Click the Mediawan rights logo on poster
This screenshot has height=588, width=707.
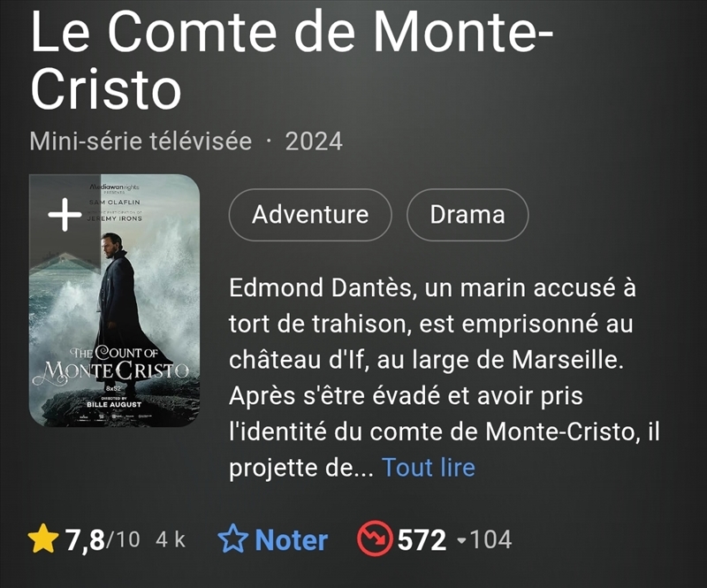115,187
